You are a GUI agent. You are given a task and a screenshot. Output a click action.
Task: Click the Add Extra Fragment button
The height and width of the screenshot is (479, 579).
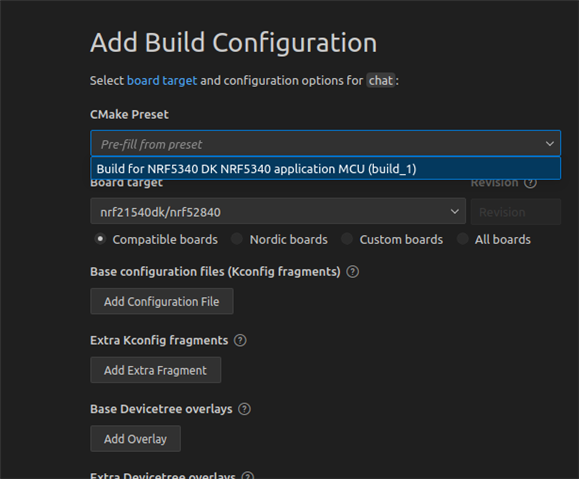tap(155, 370)
